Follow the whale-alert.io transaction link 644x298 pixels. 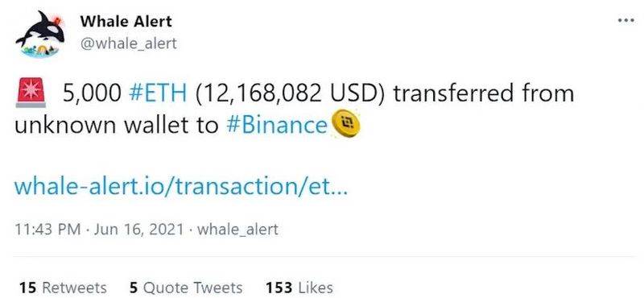[x=180, y=186]
